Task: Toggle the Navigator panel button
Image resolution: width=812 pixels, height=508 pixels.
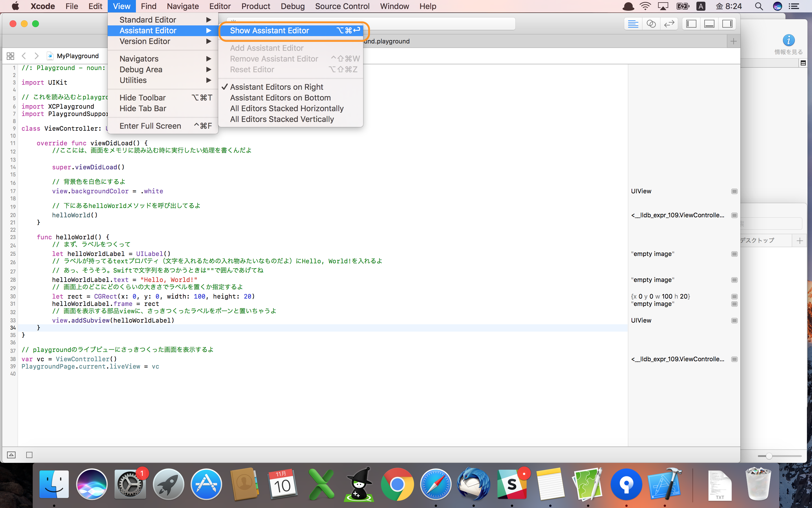Action: coord(691,24)
